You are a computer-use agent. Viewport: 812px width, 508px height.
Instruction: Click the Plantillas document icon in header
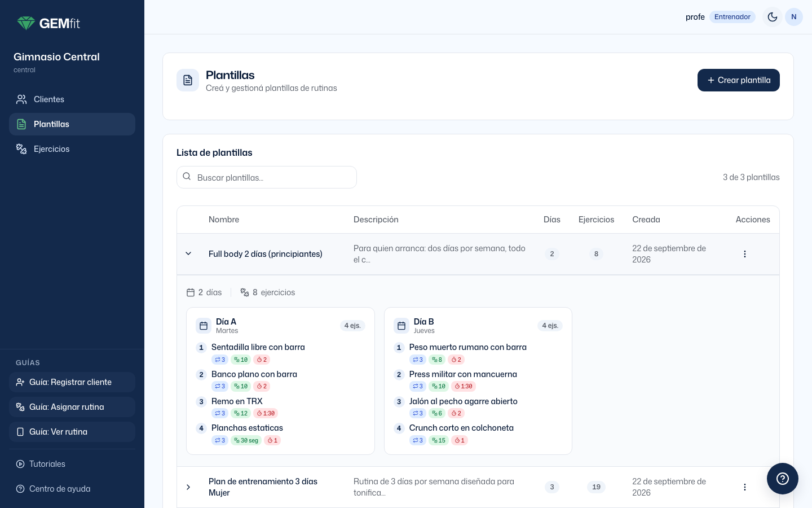188,81
